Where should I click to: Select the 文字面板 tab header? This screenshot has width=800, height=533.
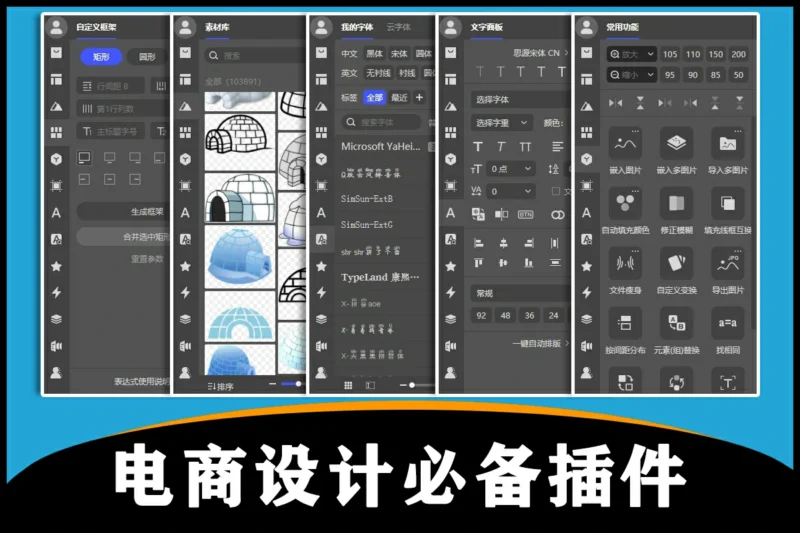click(x=486, y=27)
